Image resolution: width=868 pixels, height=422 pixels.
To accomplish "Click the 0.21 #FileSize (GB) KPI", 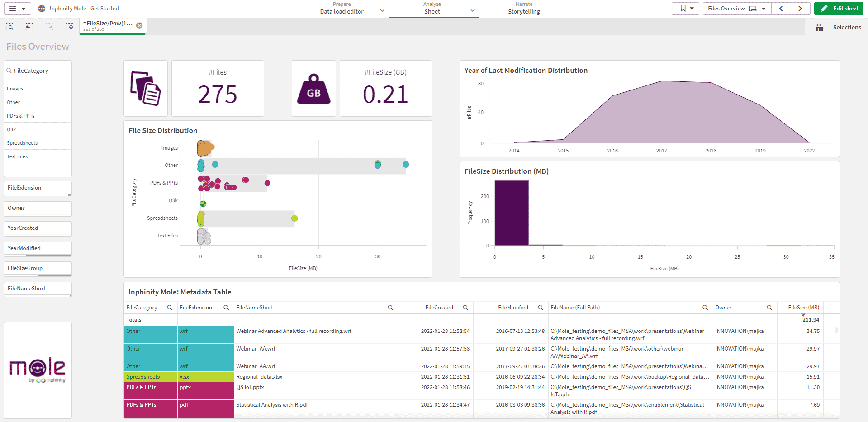I will pyautogui.click(x=385, y=95).
